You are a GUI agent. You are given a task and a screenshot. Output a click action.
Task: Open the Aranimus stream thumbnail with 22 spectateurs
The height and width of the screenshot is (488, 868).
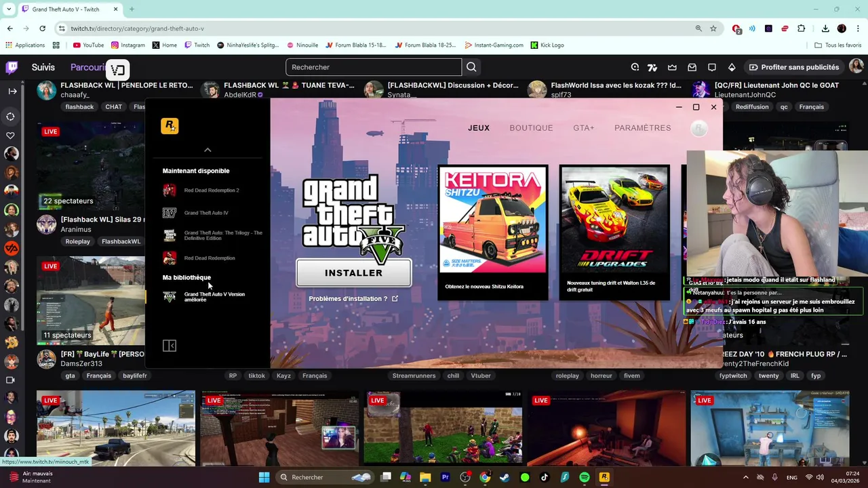tap(91, 166)
